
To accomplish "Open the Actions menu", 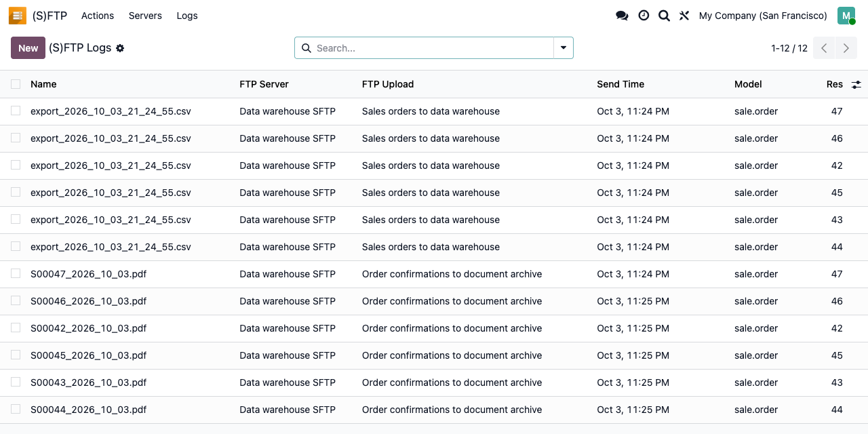I will [98, 16].
